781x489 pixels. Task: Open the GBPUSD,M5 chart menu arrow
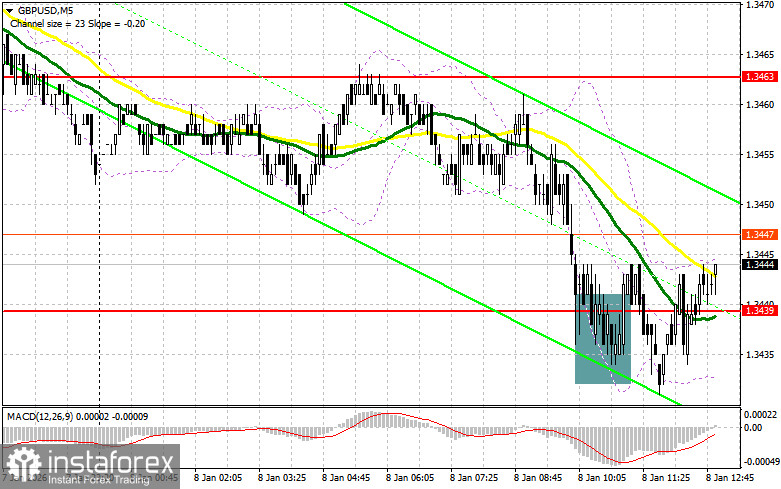[x=9, y=10]
